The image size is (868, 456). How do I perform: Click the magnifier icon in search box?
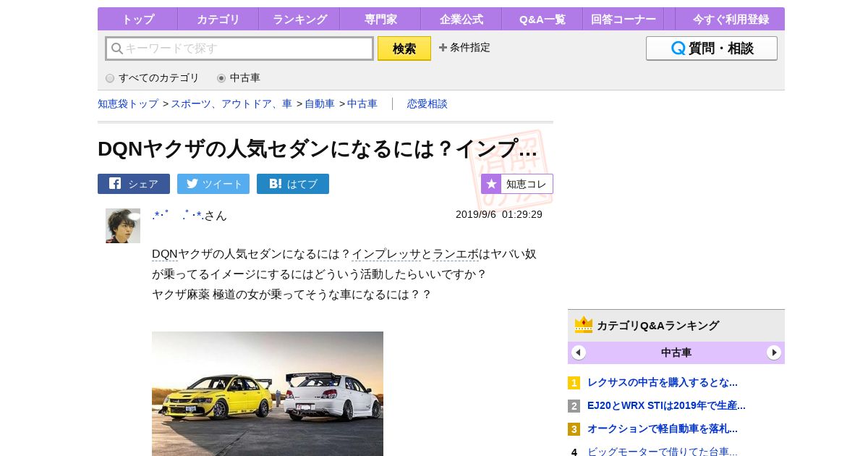tap(116, 48)
